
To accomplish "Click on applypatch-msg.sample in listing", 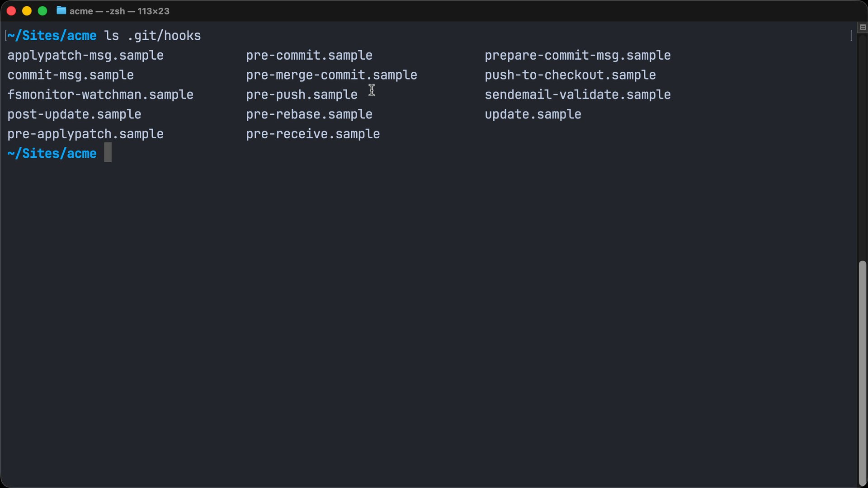I will click(85, 56).
